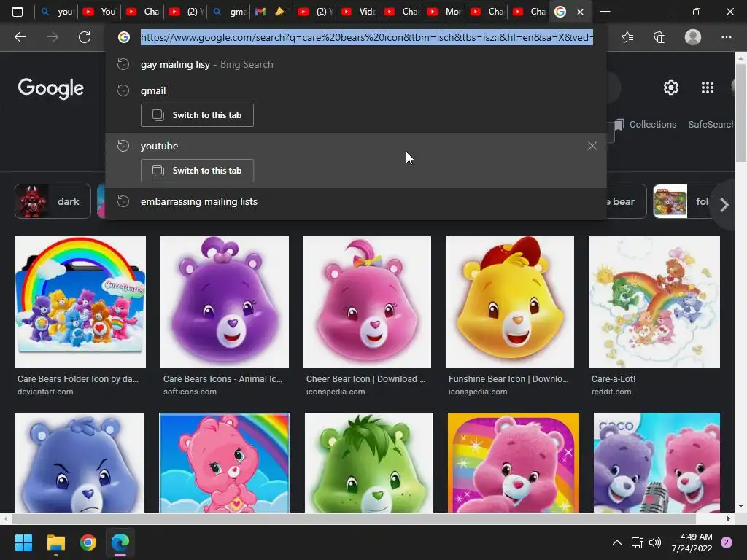Open the Favorites star menu

627,37
